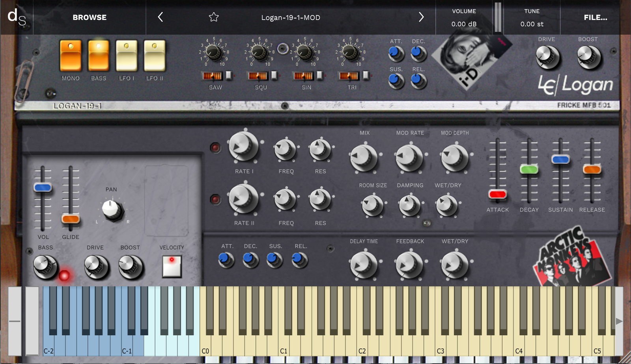
Task: Click the MOD DEPTH knob
Action: coord(454,157)
